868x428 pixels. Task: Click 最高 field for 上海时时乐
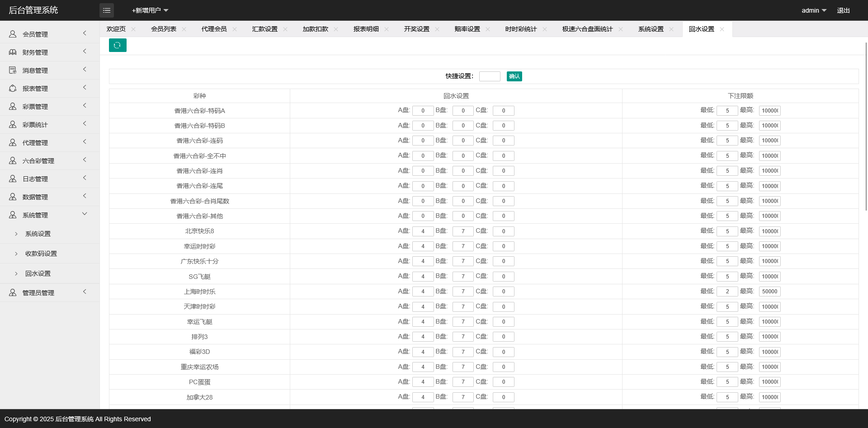(x=770, y=292)
